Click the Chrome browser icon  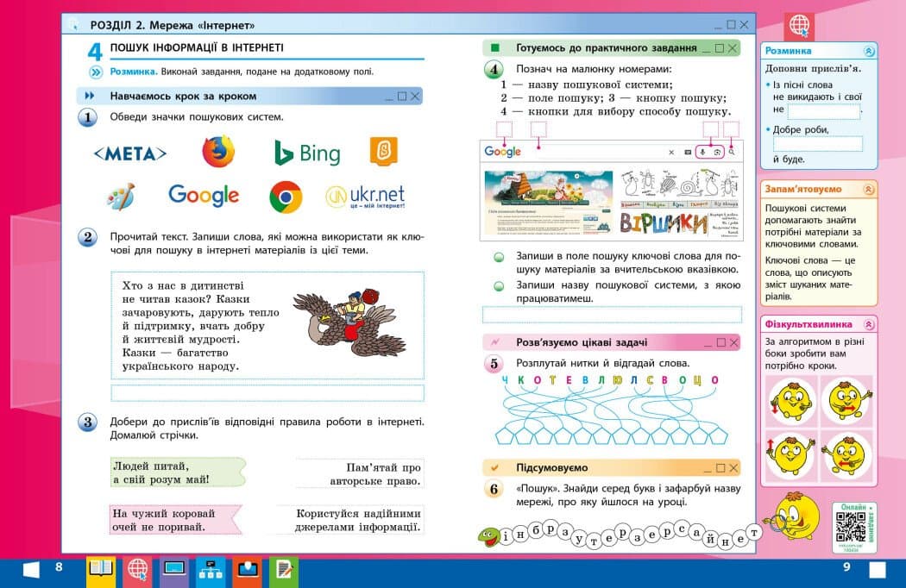coord(286,197)
